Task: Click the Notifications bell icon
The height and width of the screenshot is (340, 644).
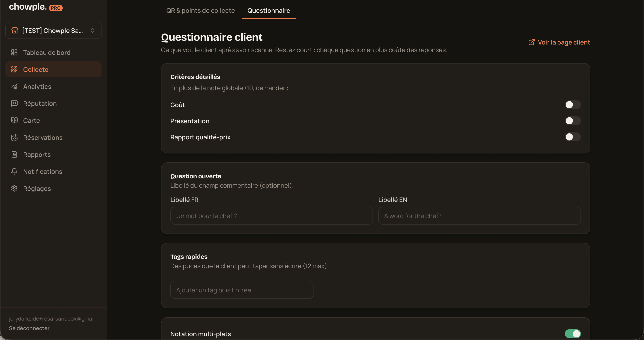Action: [x=14, y=172]
